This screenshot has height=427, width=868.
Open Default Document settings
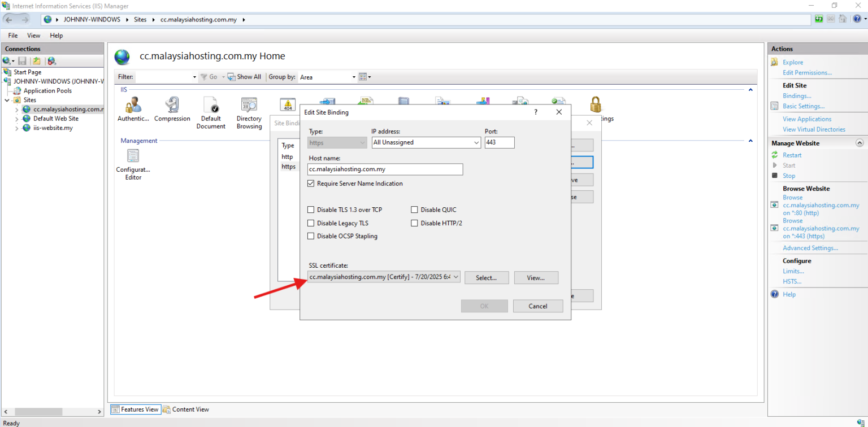(x=211, y=107)
